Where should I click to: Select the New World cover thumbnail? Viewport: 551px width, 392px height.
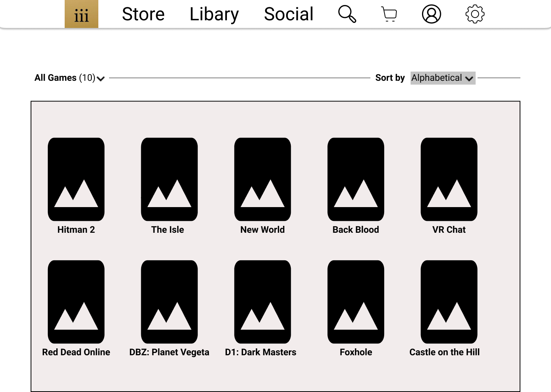(262, 179)
